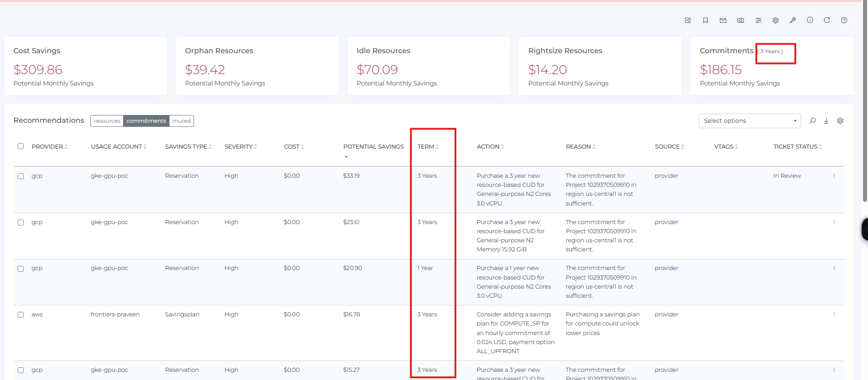Download the recommendations table
Viewport: 868px width, 380px height.
tap(826, 120)
